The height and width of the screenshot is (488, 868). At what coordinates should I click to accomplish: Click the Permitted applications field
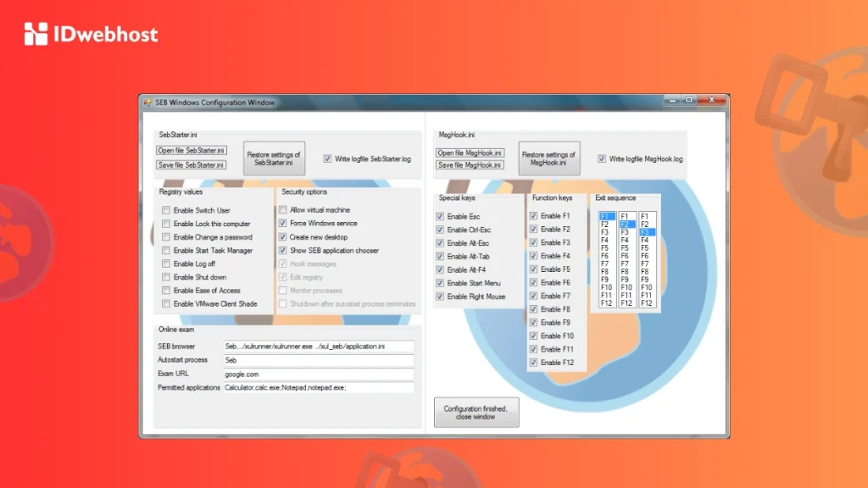click(x=319, y=387)
